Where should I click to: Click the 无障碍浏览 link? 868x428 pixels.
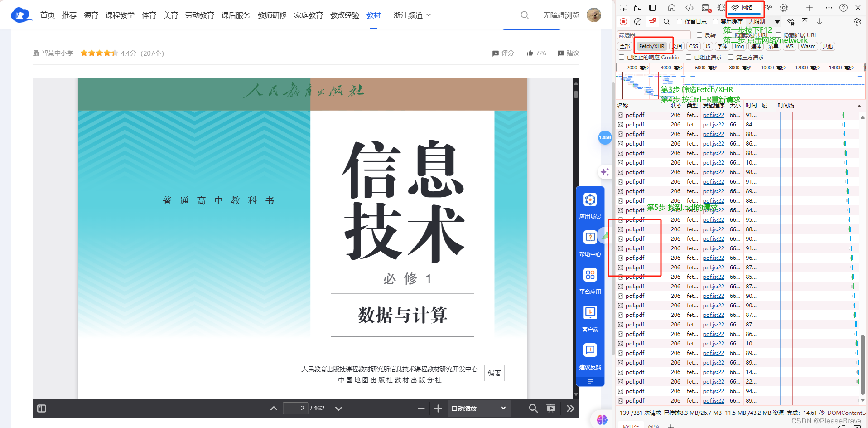pos(561,15)
